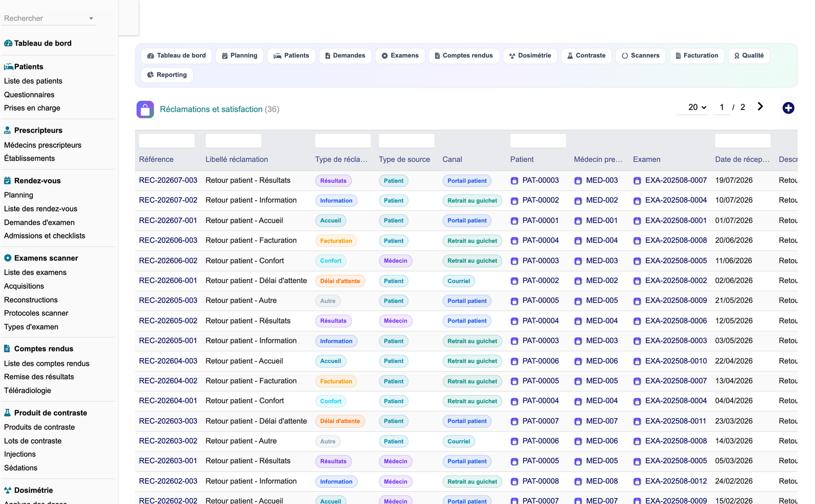Click the Rendez-vous calendar icon in sidebar
This screenshot has width=815, height=504.
[x=7, y=181]
